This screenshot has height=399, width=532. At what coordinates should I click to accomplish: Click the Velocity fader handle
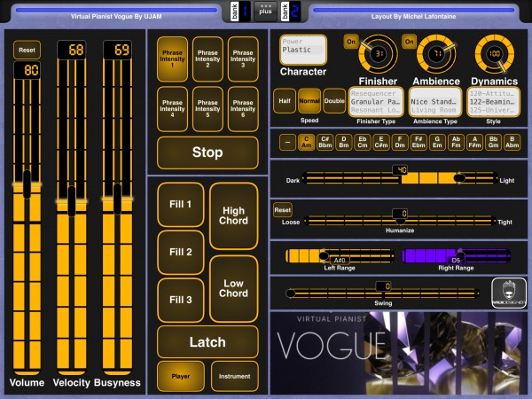point(71,201)
